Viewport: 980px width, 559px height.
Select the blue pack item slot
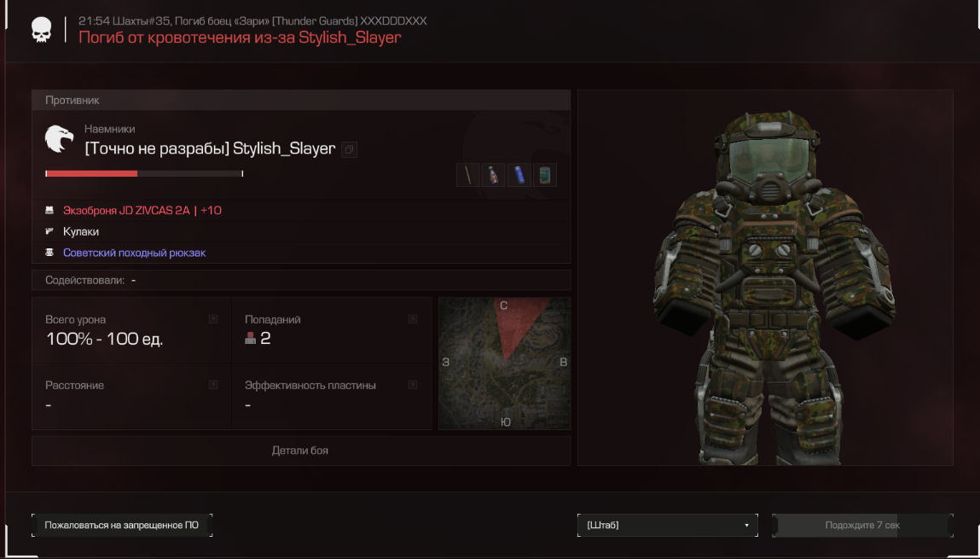point(519,175)
